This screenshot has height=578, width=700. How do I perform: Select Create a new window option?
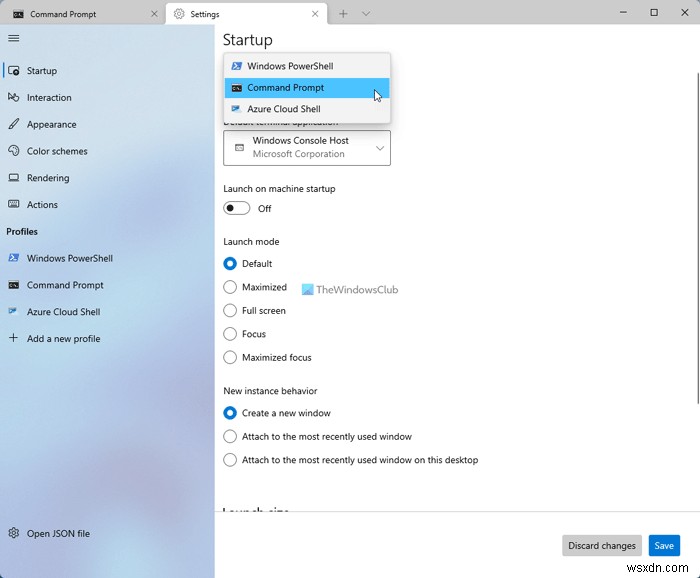coord(230,413)
